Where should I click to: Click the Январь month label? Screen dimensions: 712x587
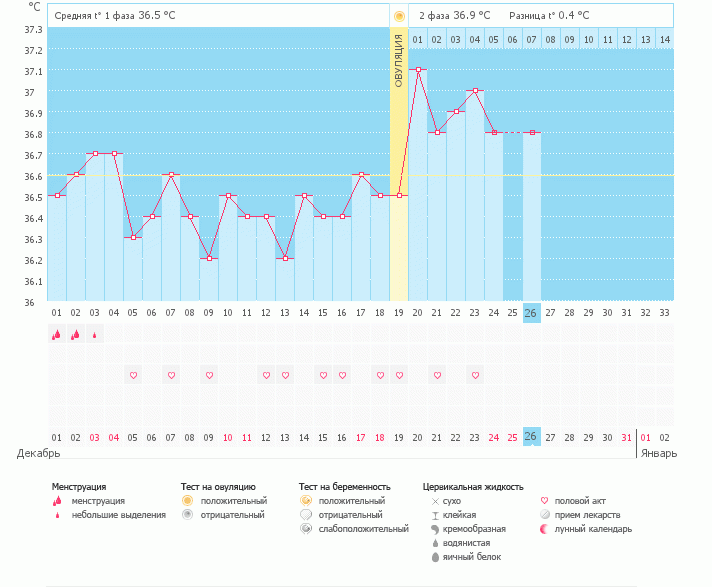(658, 453)
